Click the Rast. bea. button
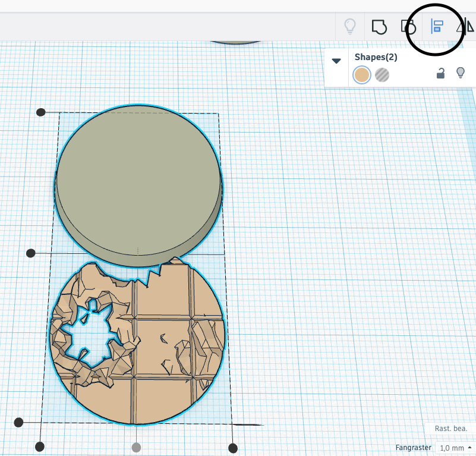 450,428
